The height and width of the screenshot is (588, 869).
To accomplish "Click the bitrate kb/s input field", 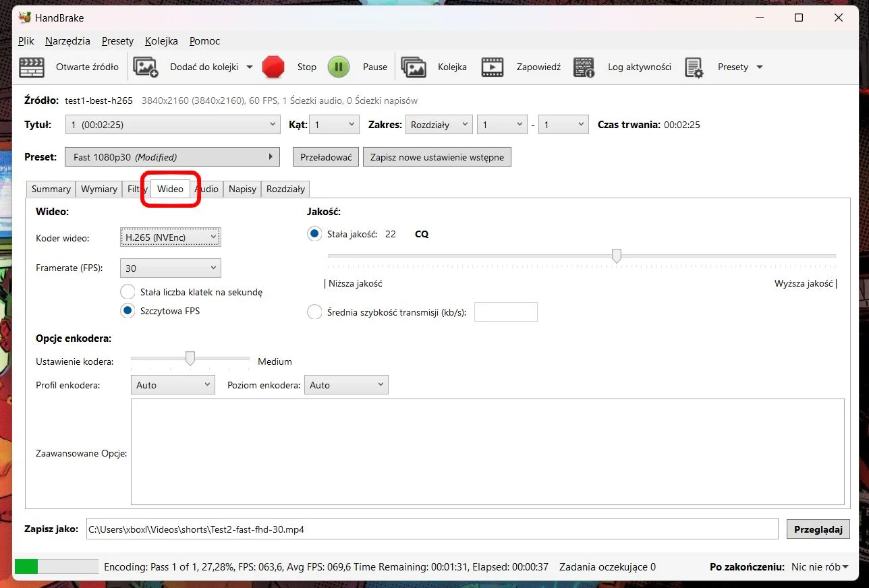I will (x=506, y=312).
